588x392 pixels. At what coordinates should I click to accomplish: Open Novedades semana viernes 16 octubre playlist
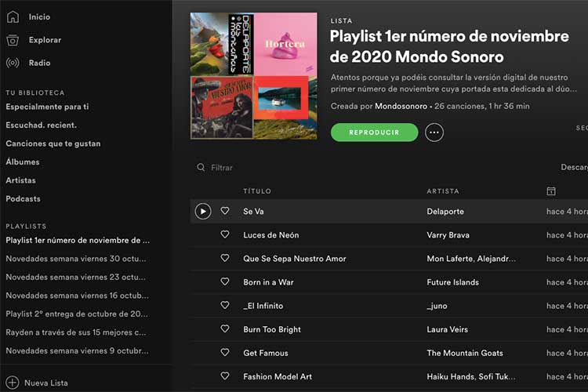tap(78, 296)
